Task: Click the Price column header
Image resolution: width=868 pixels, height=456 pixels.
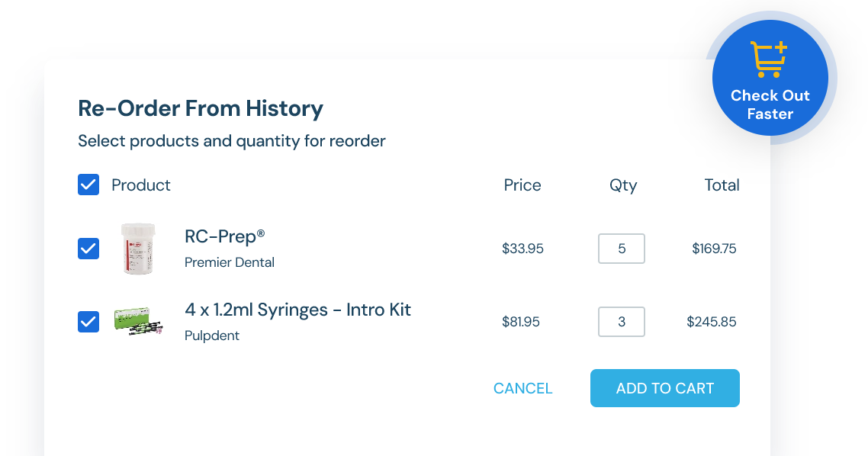Action: click(522, 185)
